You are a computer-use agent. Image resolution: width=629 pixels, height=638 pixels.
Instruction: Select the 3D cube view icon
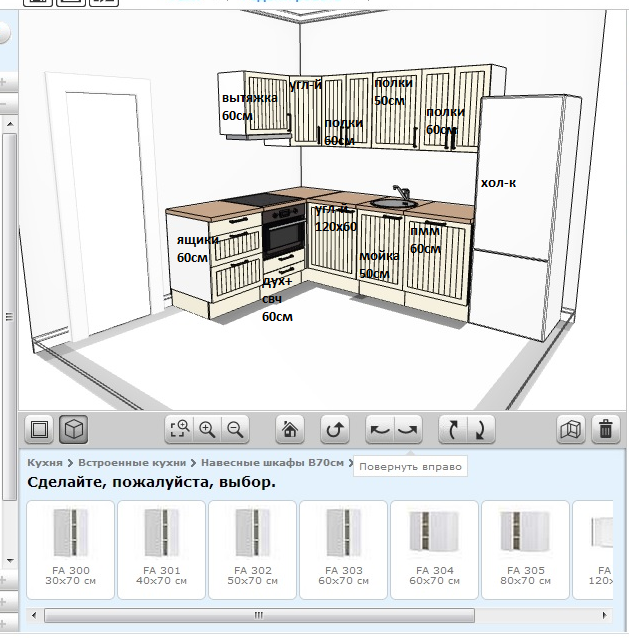[74, 429]
